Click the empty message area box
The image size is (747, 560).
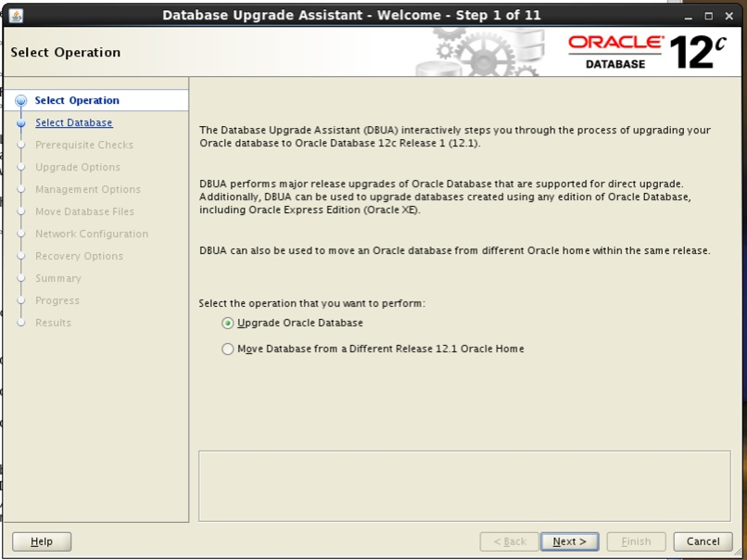click(464, 486)
